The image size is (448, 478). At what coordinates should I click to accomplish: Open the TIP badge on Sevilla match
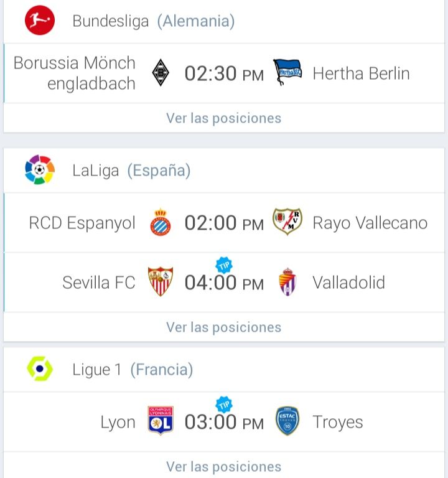coord(224,266)
